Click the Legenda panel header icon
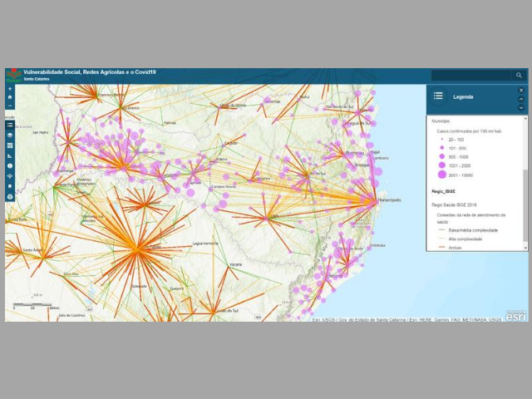 (x=438, y=96)
